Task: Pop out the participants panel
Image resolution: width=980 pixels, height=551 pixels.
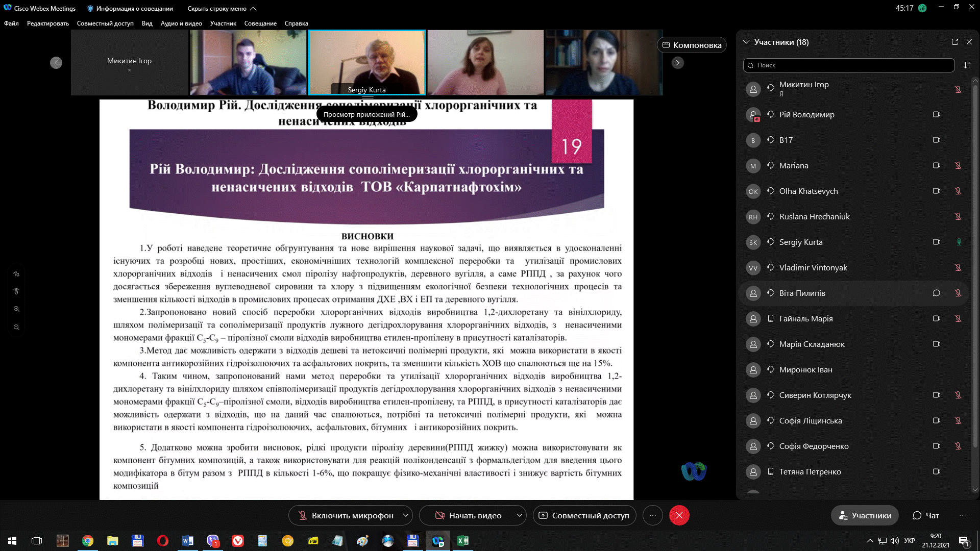Action: pos(955,42)
